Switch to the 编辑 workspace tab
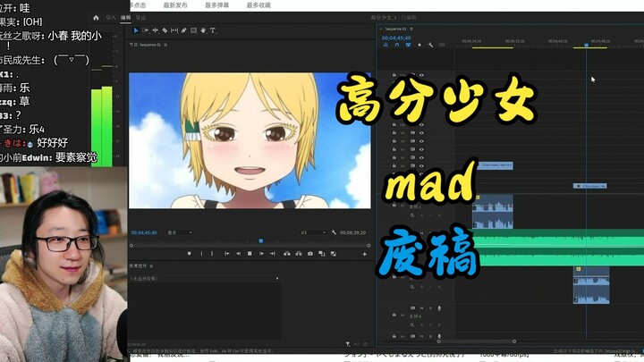 pyautogui.click(x=126, y=18)
